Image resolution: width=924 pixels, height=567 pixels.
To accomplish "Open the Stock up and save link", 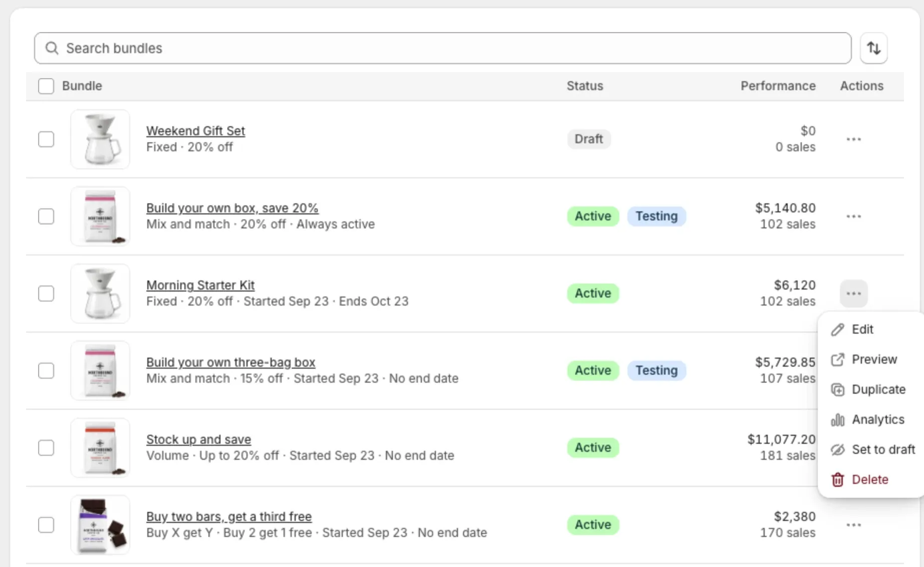I will click(198, 439).
